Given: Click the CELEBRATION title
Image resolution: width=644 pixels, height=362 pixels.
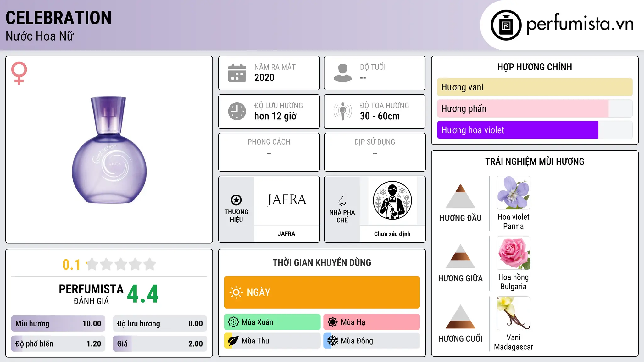Looking at the screenshot, I should tap(58, 18).
